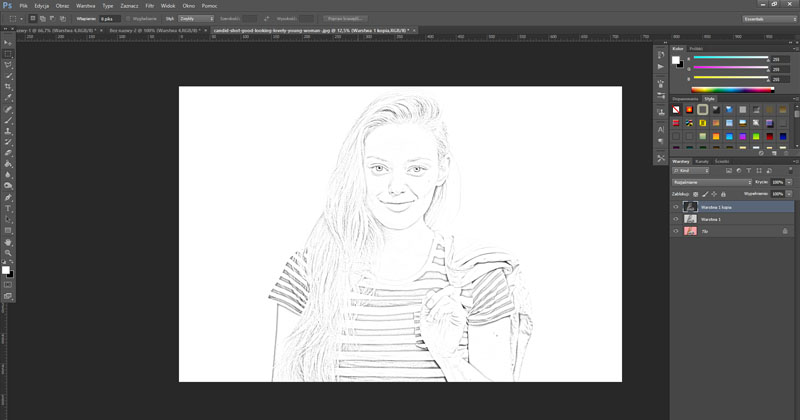
Task: Open the Essentials workspace dropdown
Action: [x=768, y=18]
